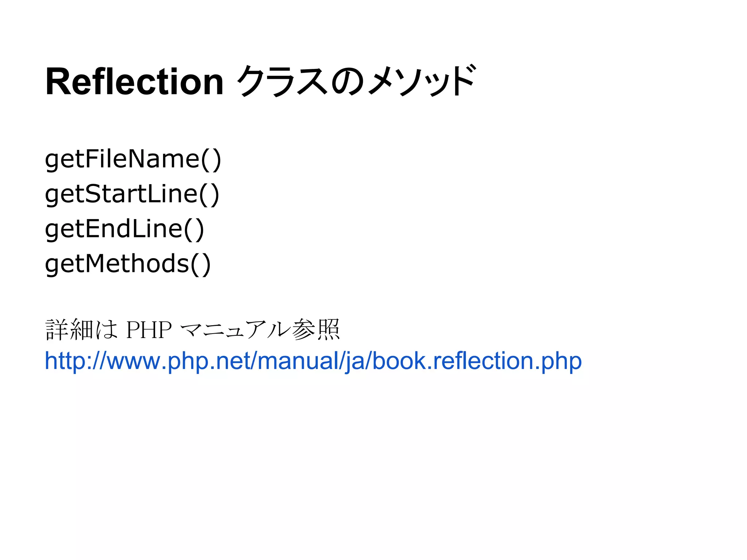
Task: Select the getFileName() line
Action: coord(133,160)
